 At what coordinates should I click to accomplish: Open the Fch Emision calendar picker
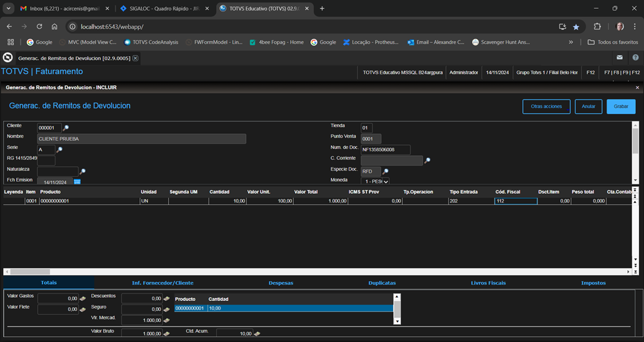click(x=77, y=182)
